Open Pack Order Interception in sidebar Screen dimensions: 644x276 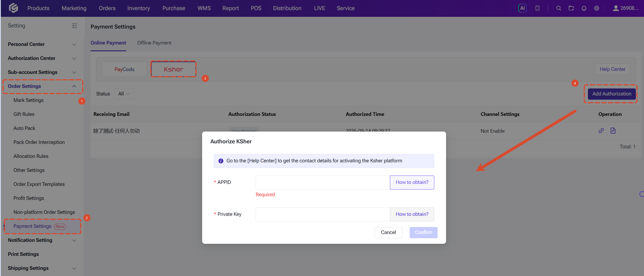click(x=39, y=142)
